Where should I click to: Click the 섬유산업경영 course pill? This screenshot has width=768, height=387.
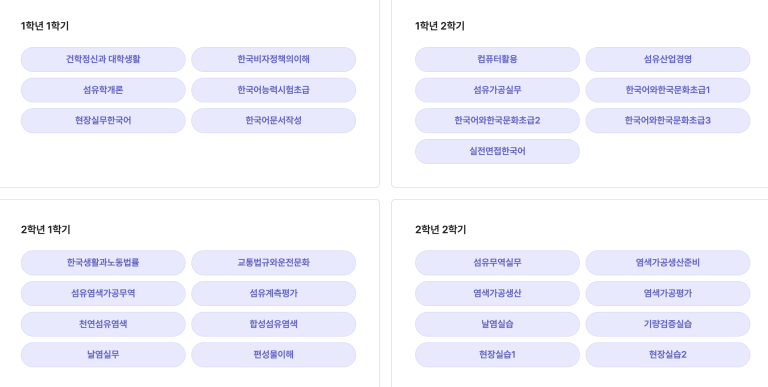(668, 59)
